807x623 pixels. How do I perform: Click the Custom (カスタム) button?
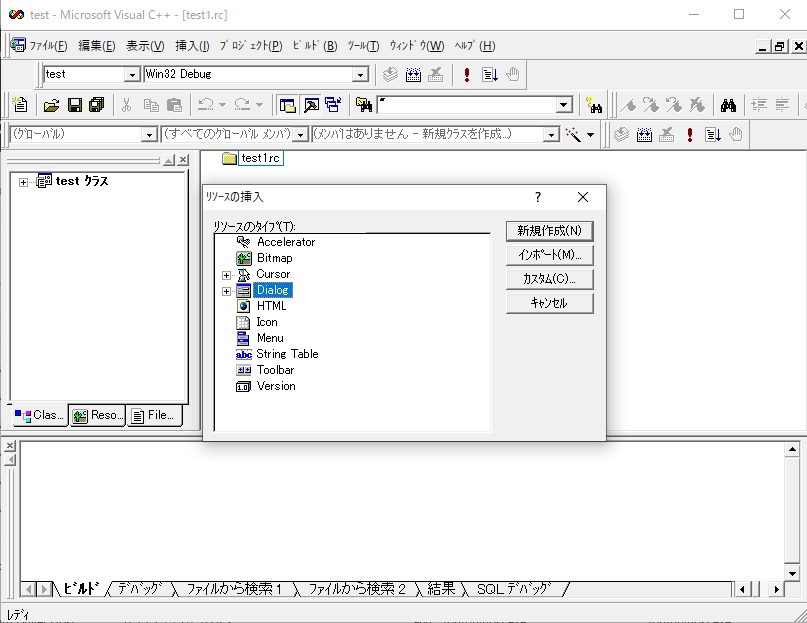pyautogui.click(x=550, y=279)
